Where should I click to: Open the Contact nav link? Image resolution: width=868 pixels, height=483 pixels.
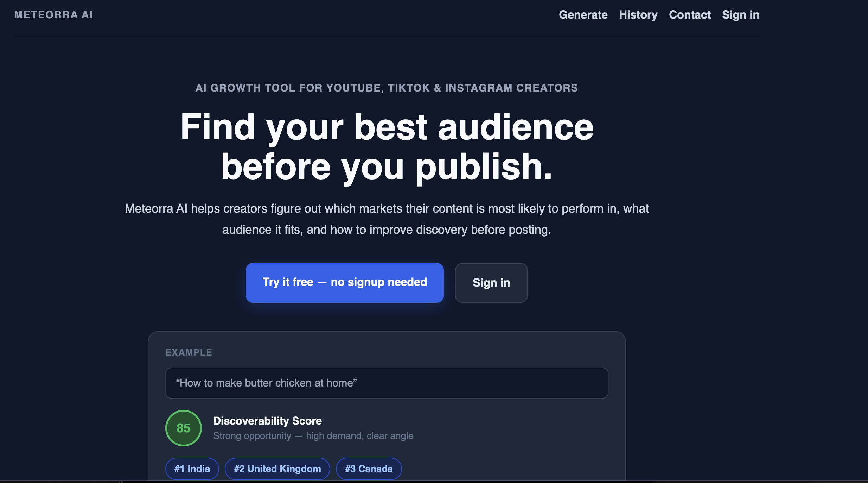690,15
